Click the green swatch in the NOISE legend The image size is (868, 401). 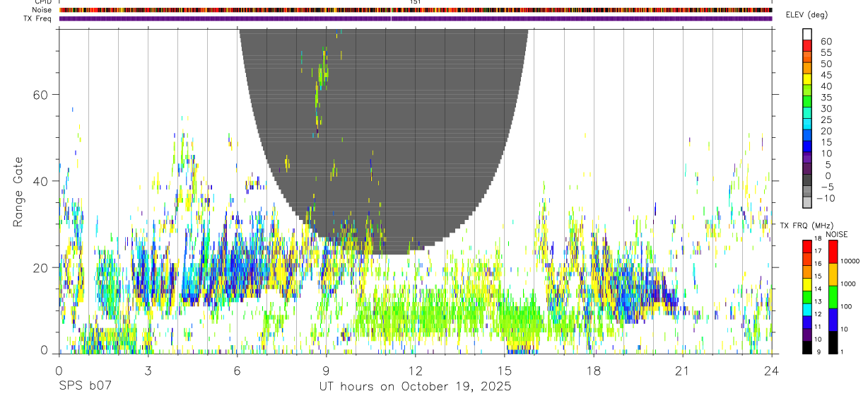(x=833, y=297)
